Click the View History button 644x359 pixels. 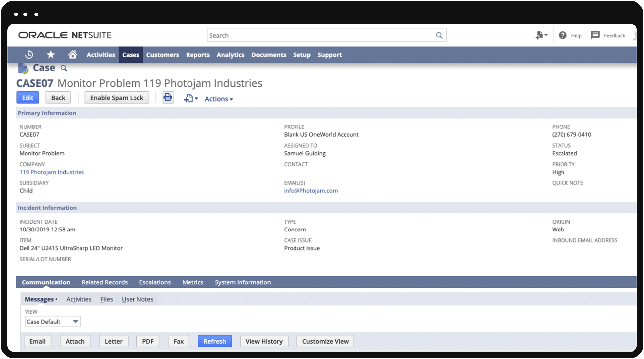[264, 341]
